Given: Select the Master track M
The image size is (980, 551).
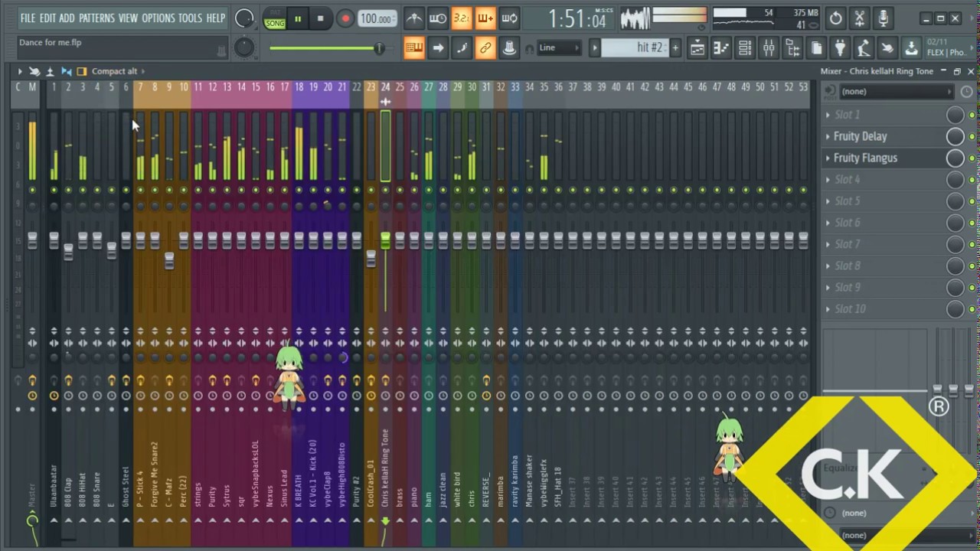Looking at the screenshot, I should coord(32,87).
